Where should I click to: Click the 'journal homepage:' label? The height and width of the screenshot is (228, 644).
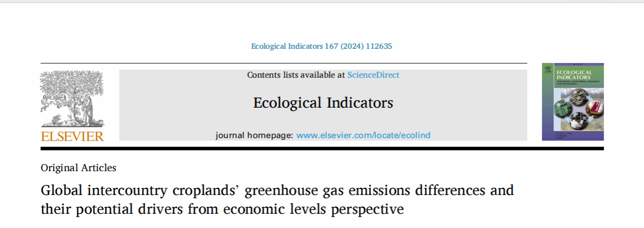point(254,135)
